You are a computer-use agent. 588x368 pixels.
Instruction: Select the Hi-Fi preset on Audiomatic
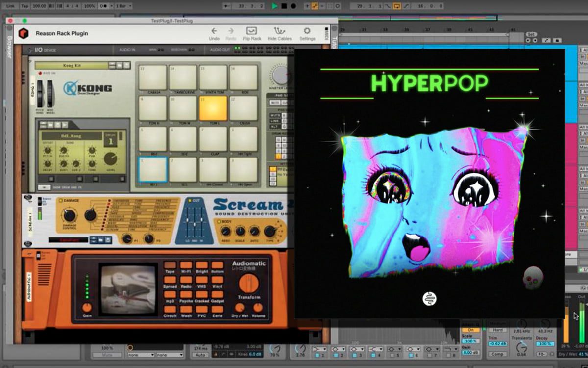(187, 265)
